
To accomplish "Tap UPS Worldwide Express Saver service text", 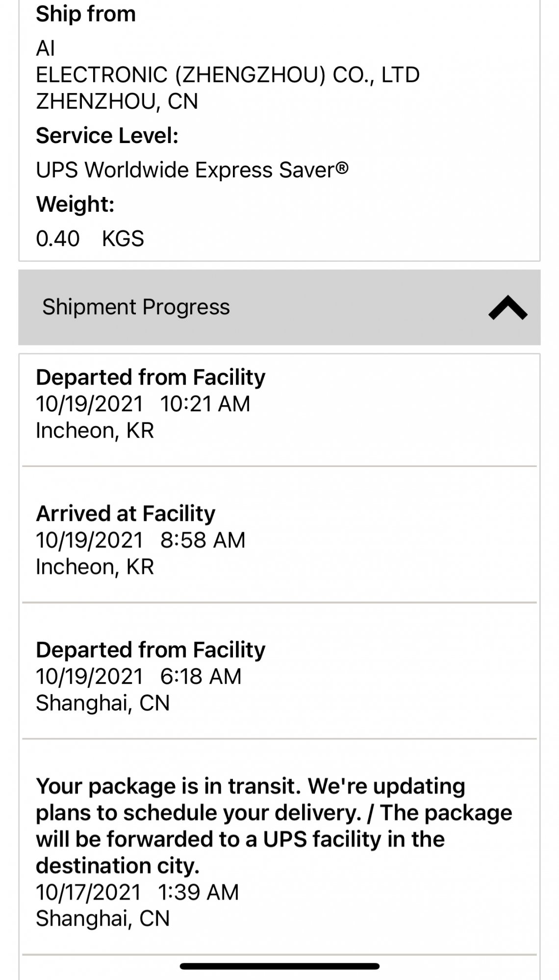I will (192, 170).
